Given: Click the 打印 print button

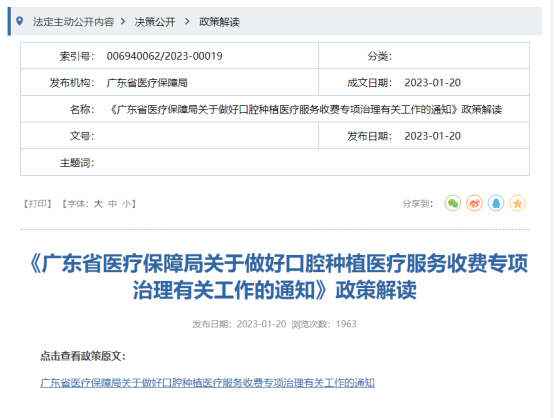Looking at the screenshot, I should [x=37, y=204].
